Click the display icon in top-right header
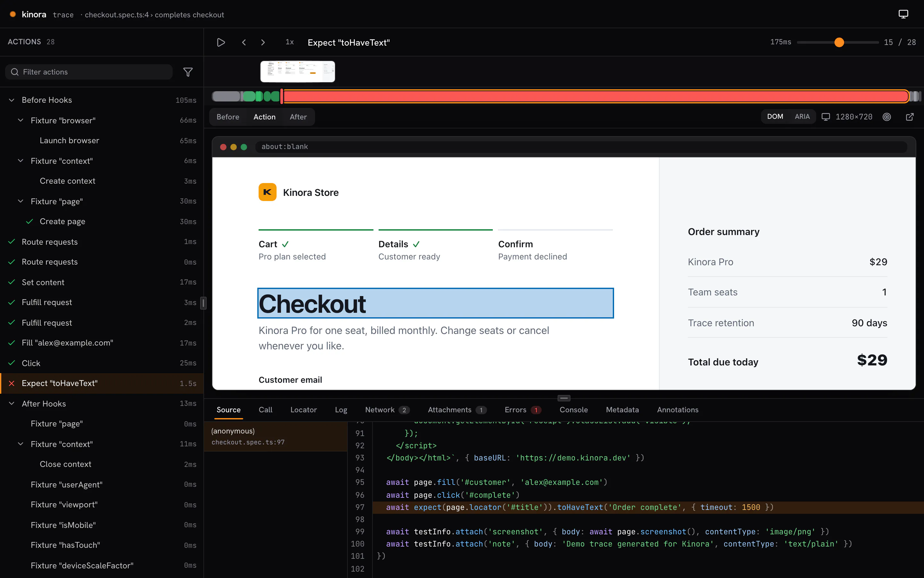This screenshot has height=578, width=924. [x=903, y=14]
